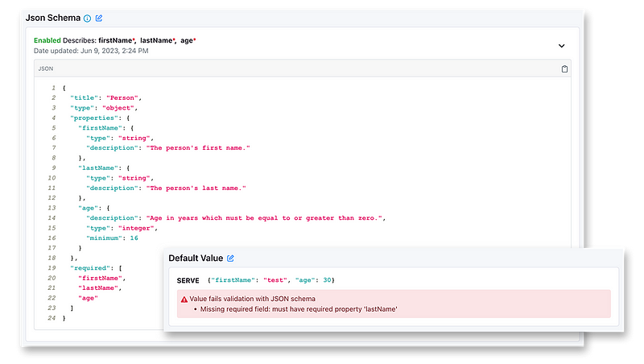Click line number 24 in code gutter
This screenshot has width=644, height=364.
pyautogui.click(x=52, y=317)
